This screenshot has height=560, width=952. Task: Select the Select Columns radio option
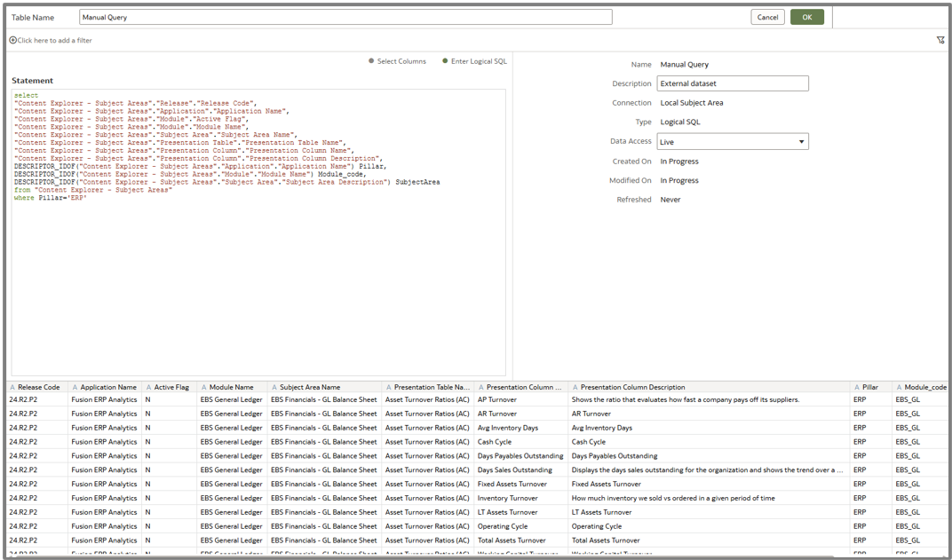point(371,62)
